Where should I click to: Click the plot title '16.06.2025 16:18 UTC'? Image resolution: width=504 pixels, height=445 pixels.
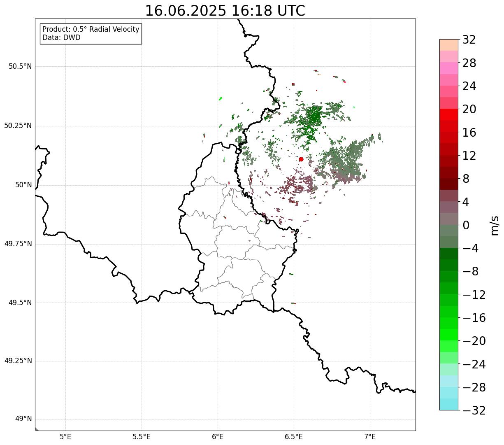pyautogui.click(x=225, y=11)
